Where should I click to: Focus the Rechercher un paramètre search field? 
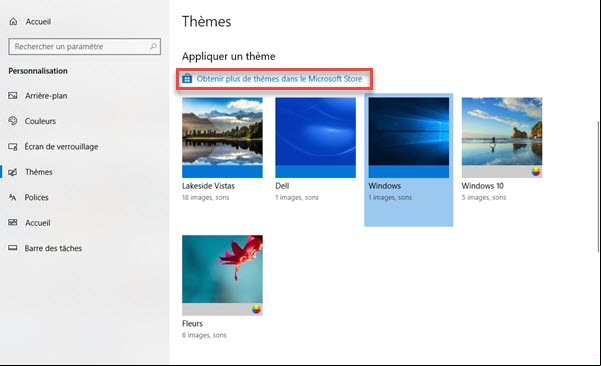point(84,46)
